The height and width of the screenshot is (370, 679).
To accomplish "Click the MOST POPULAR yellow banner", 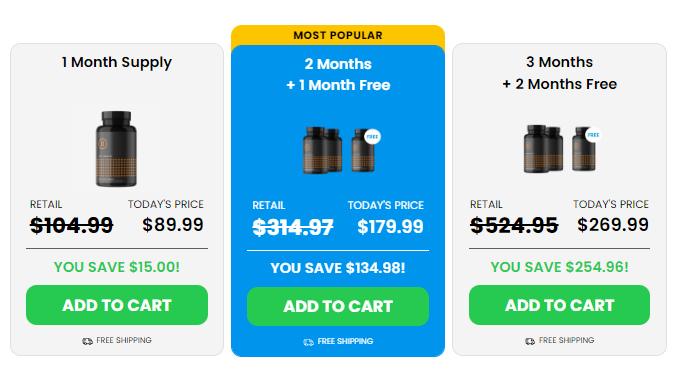I will [338, 35].
